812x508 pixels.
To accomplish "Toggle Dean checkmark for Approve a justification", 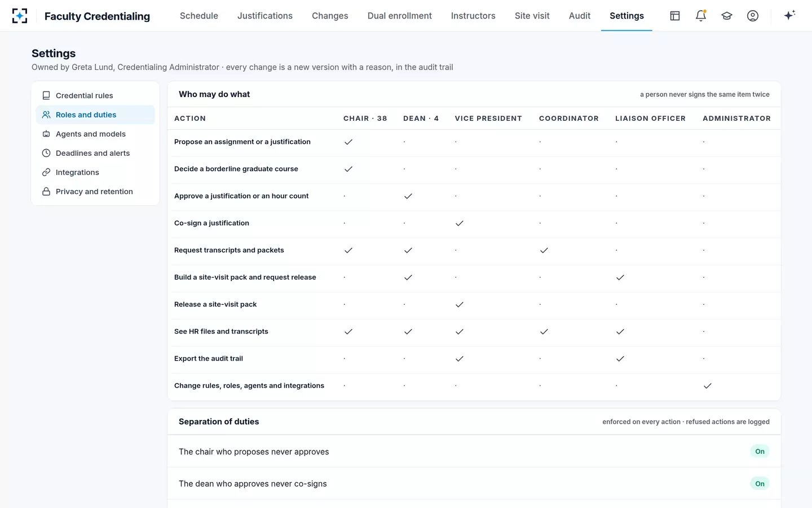I will [408, 196].
